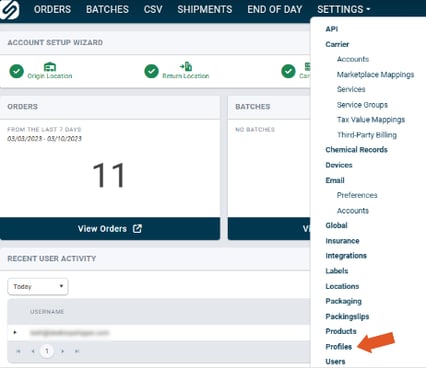Open the CSV navigation item
Image resolution: width=426 pixels, height=368 pixels.
153,9
